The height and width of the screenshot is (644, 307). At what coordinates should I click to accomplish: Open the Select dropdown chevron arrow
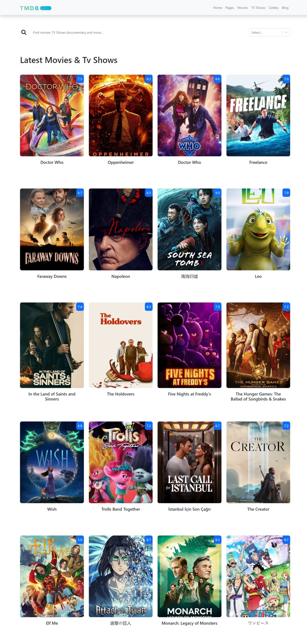pyautogui.click(x=286, y=32)
